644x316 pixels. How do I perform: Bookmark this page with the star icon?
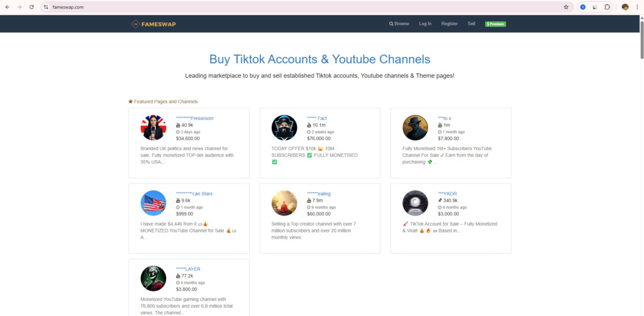566,7
